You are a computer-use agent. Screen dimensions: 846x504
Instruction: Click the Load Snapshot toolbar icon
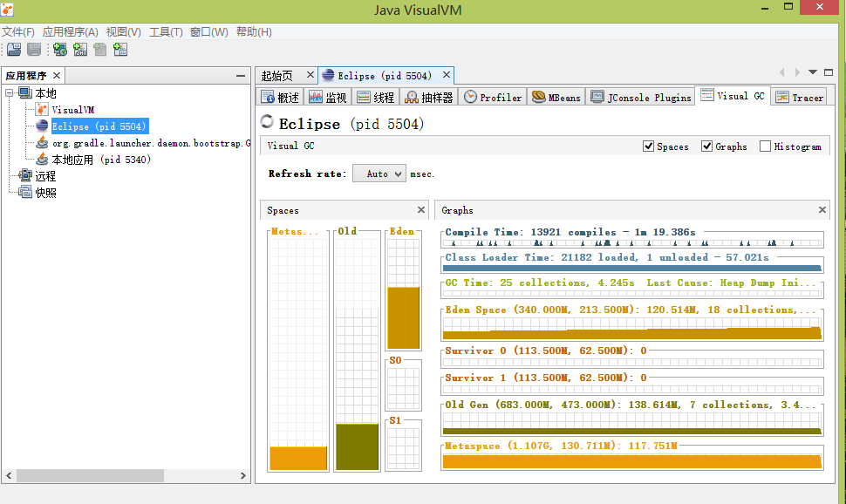(14, 50)
